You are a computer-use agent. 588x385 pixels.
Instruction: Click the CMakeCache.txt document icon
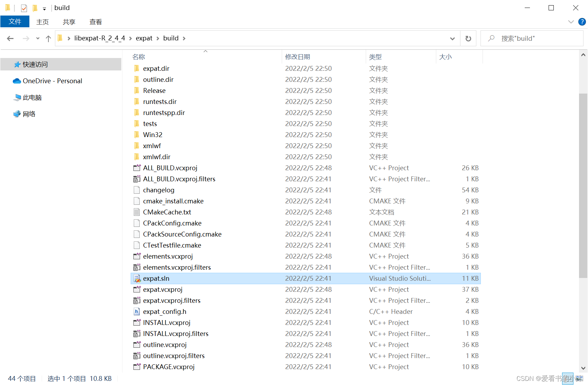click(137, 212)
